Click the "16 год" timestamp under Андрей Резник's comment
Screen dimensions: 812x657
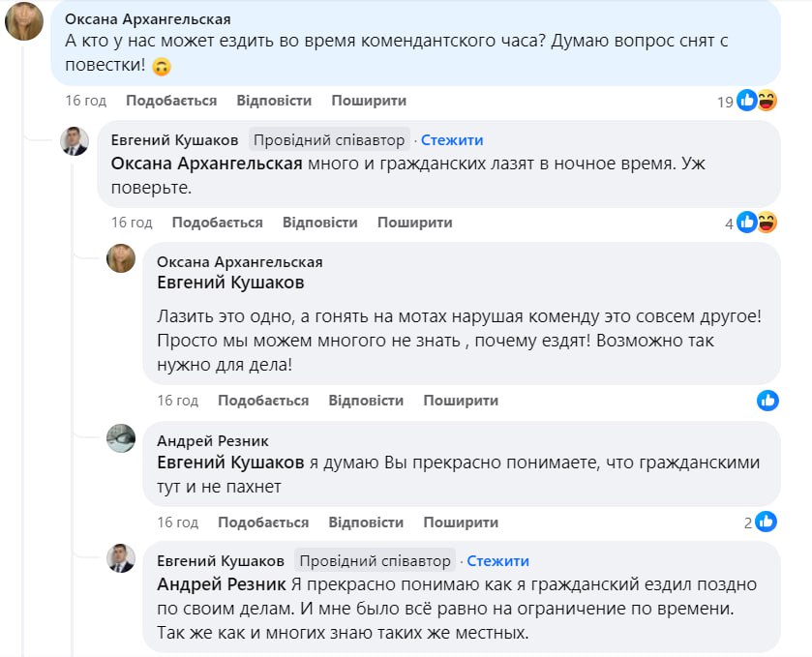coord(177,523)
